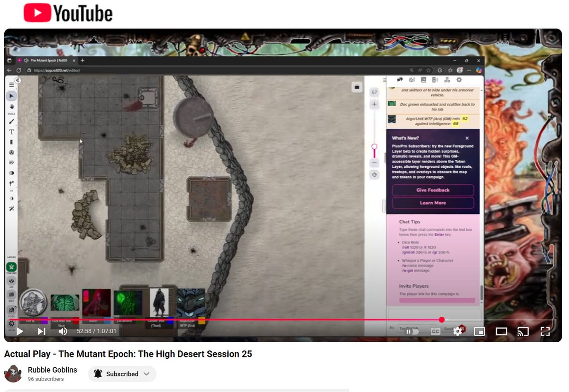Select the Map layer
569x392 pixels.
pos(11,294)
